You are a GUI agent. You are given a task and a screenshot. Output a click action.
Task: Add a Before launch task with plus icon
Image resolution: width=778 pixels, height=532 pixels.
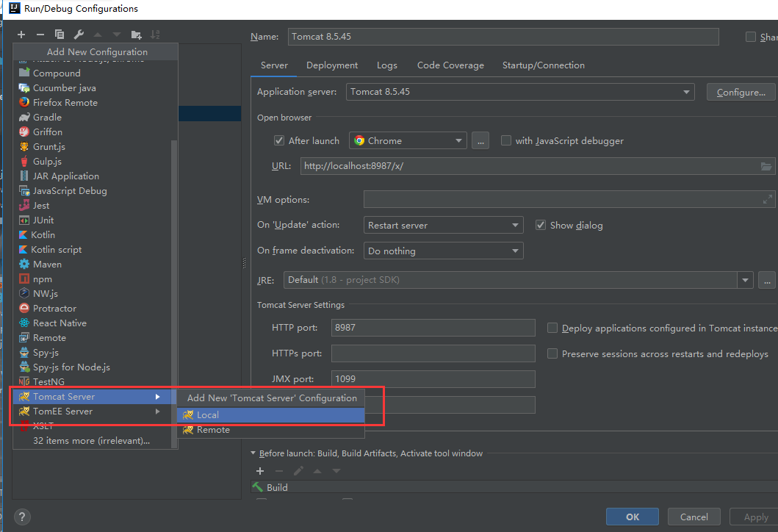click(260, 471)
